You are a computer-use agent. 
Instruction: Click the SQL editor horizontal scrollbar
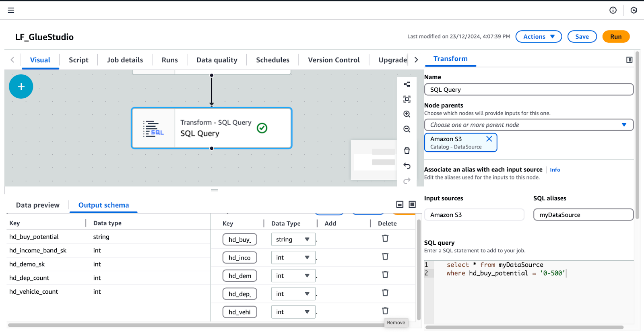(x=524, y=327)
